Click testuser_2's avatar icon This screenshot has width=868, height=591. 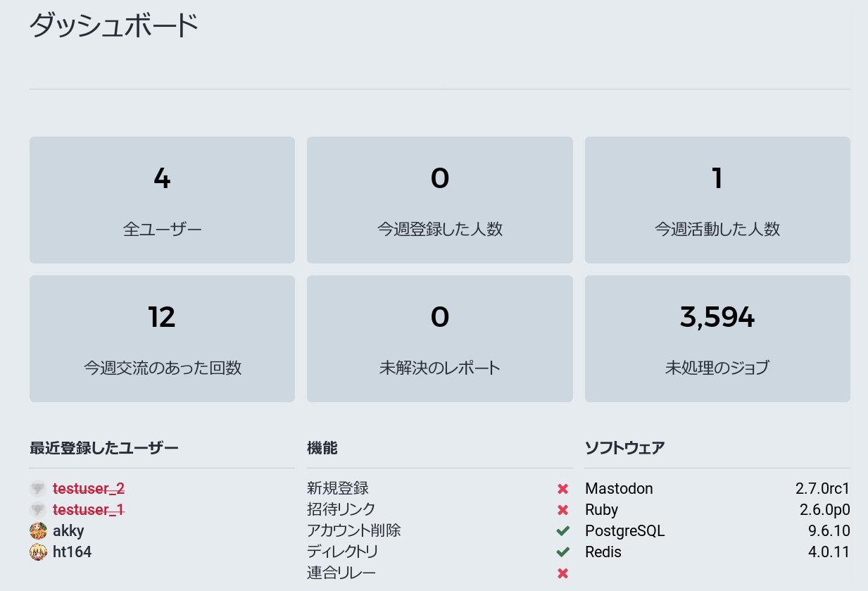coord(38,488)
